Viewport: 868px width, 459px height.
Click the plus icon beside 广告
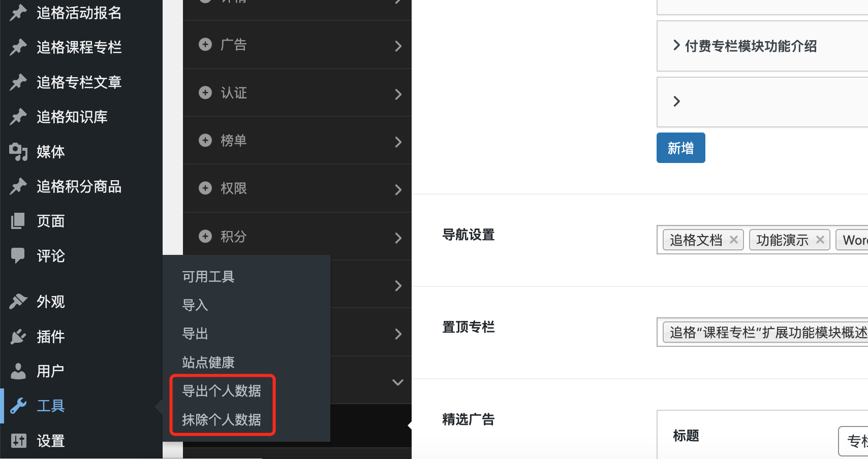[205, 44]
